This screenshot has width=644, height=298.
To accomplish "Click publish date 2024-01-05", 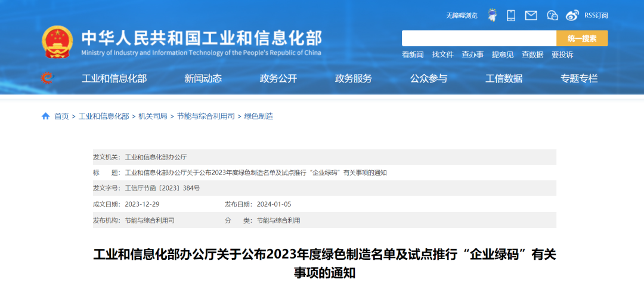I will click(x=274, y=205).
